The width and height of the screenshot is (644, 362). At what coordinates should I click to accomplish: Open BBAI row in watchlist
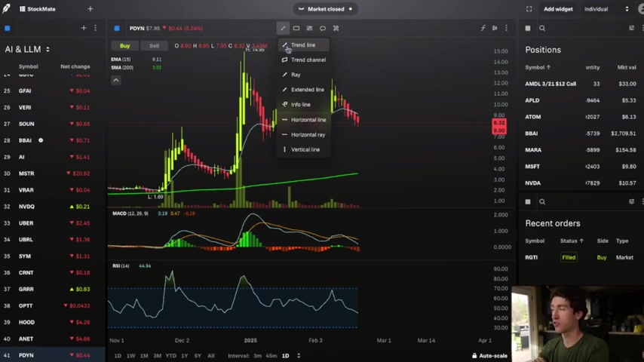click(x=53, y=140)
